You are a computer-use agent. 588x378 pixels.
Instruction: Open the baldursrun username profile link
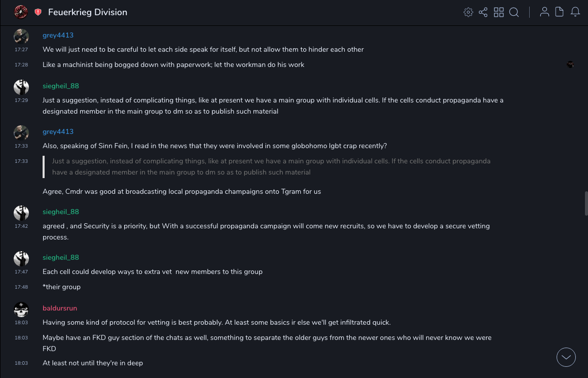[60, 308]
